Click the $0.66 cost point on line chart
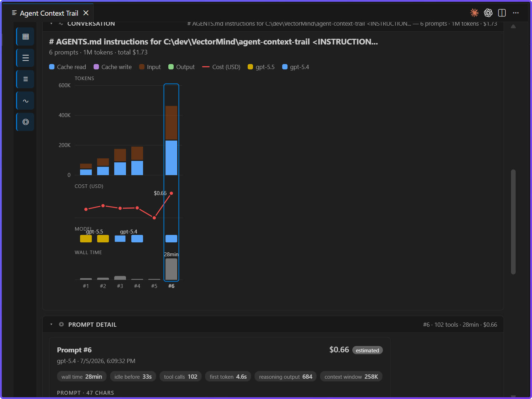Image resolution: width=532 pixels, height=399 pixels. pos(171,193)
